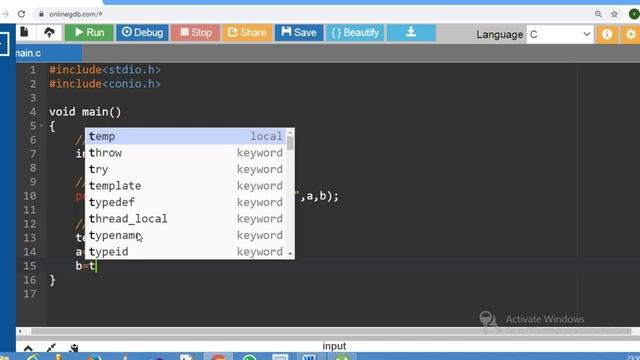
Task: Beautify the source code
Action: click(355, 33)
